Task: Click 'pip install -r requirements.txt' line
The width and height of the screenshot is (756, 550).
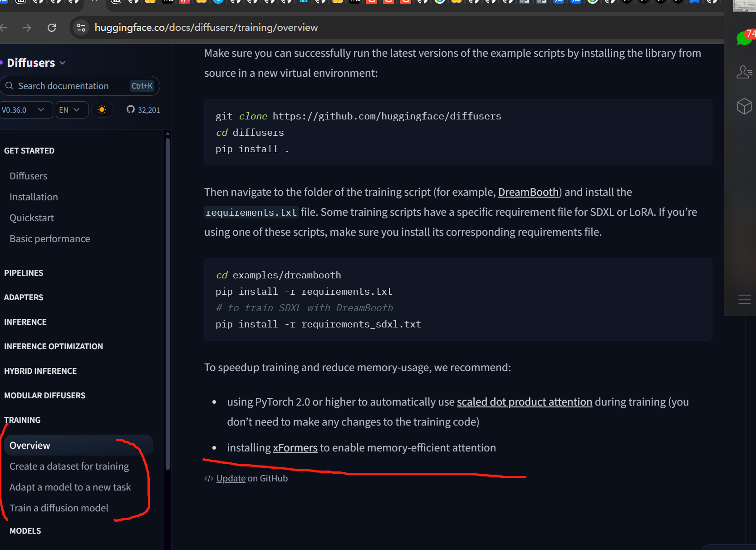Action: [304, 292]
